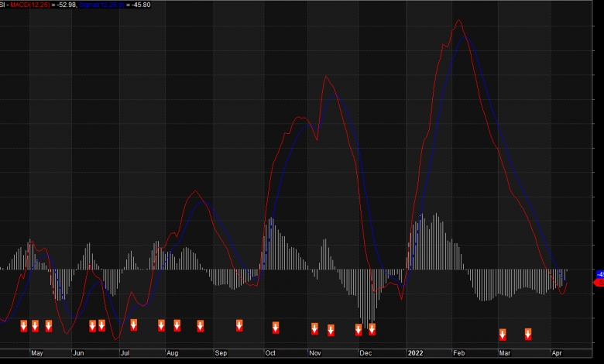Click the leftmost red down-arrow signal marker
Image resolution: width=604 pixels, height=364 pixels.
(23, 325)
